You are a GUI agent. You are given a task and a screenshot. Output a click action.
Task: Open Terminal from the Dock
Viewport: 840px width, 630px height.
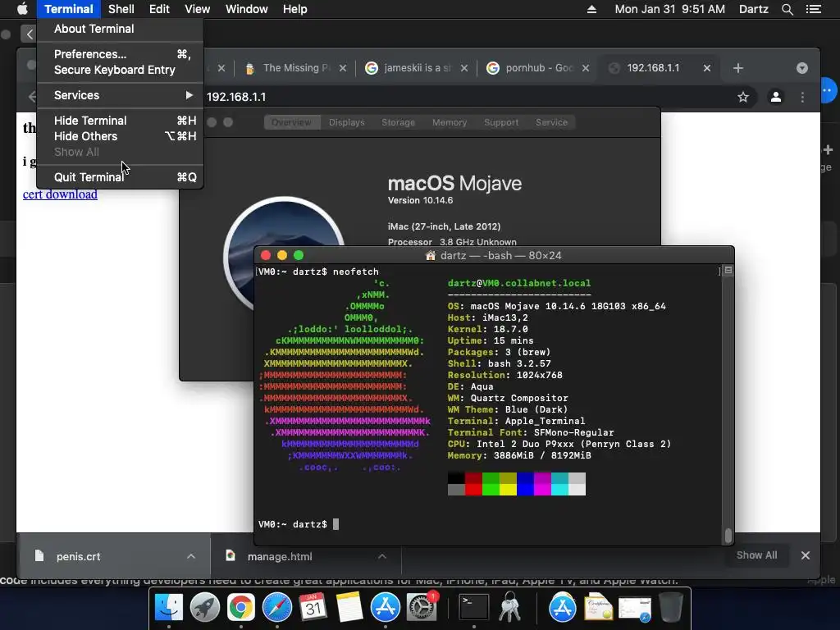[x=474, y=607]
